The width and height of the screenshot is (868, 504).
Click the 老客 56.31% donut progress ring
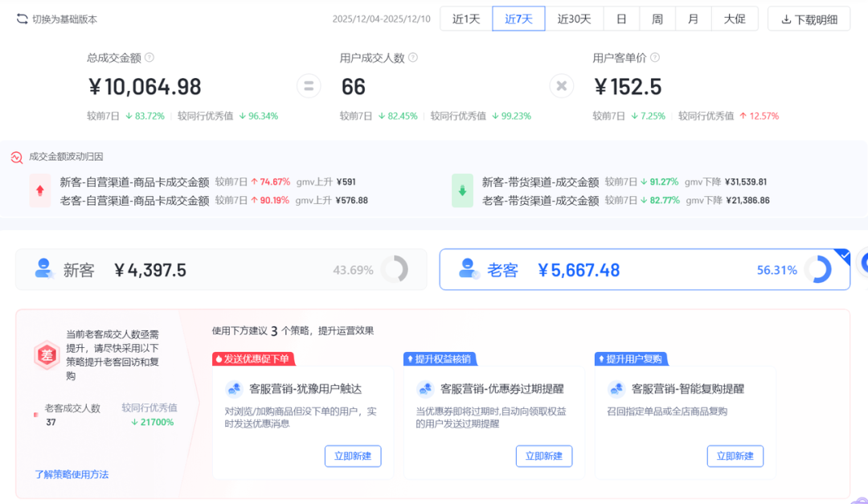point(819,270)
